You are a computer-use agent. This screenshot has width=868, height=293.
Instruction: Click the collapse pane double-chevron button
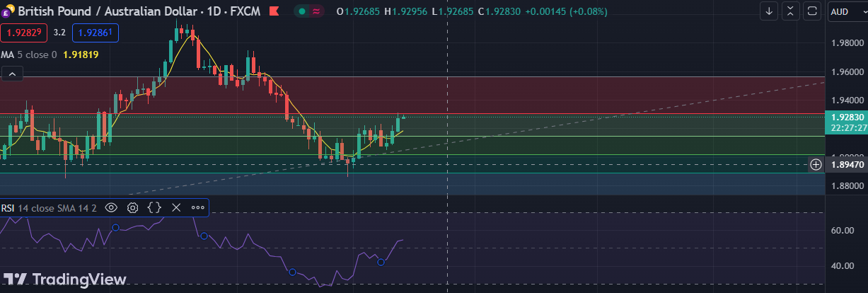coord(791,11)
